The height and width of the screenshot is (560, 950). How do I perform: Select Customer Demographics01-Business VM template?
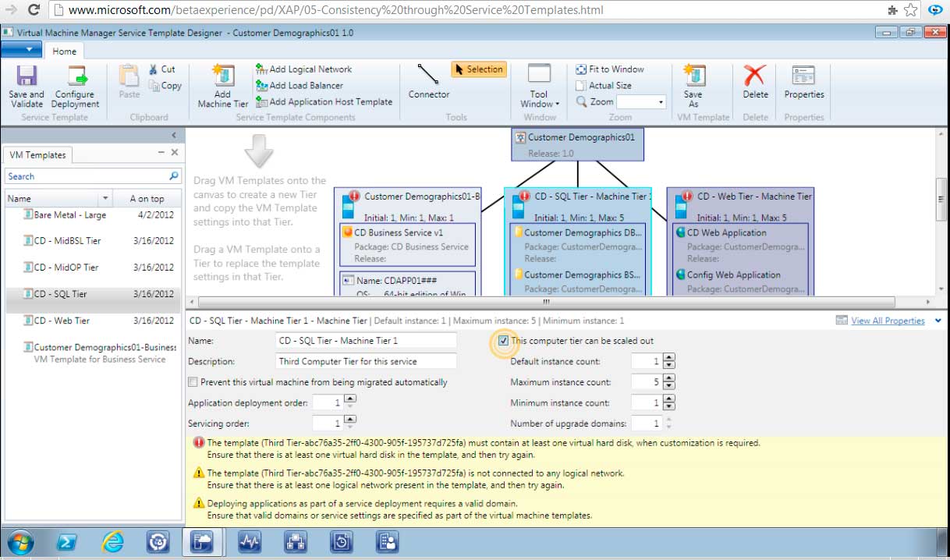[x=93, y=353]
